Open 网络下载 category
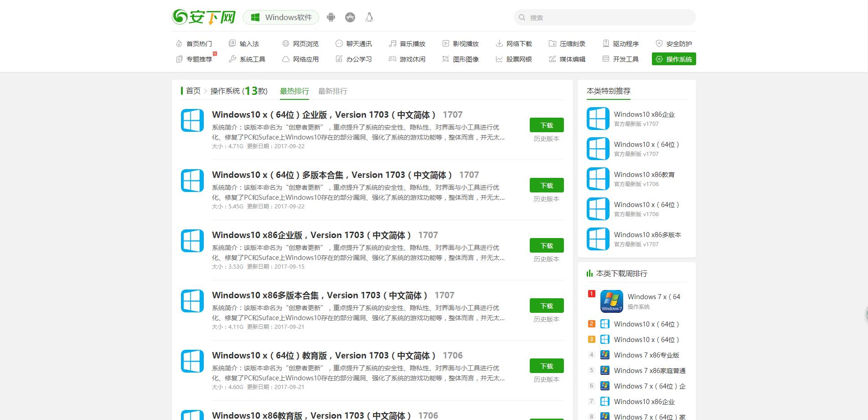The height and width of the screenshot is (420, 868). coord(514,44)
